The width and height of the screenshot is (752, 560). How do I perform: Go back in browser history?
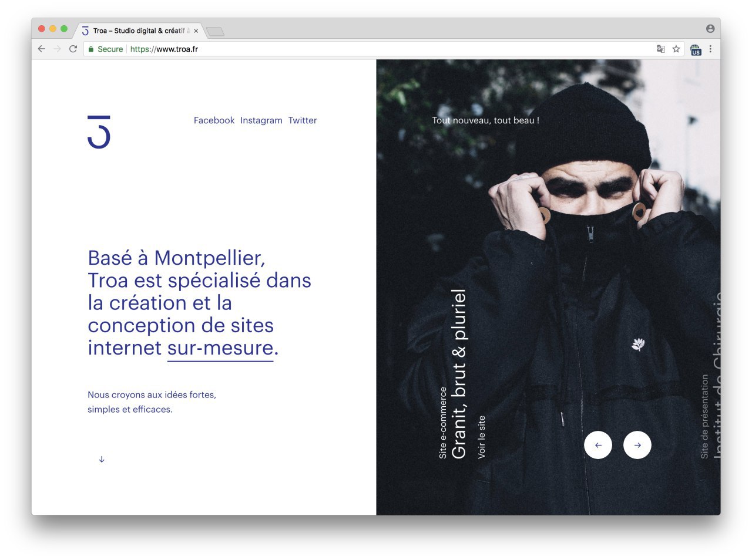(41, 49)
